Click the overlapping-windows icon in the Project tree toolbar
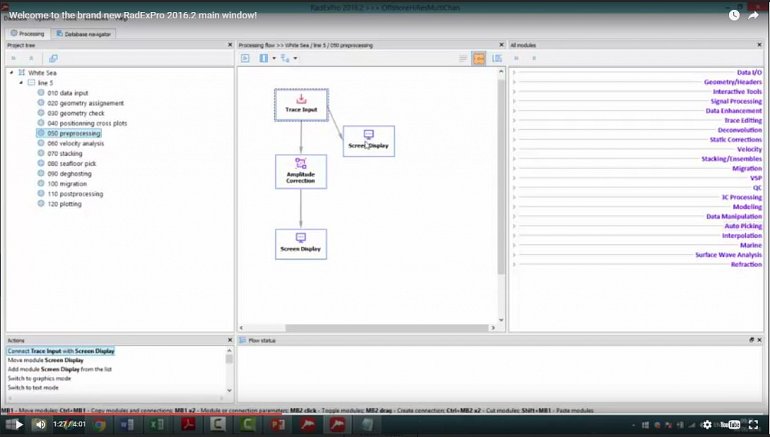 53,58
